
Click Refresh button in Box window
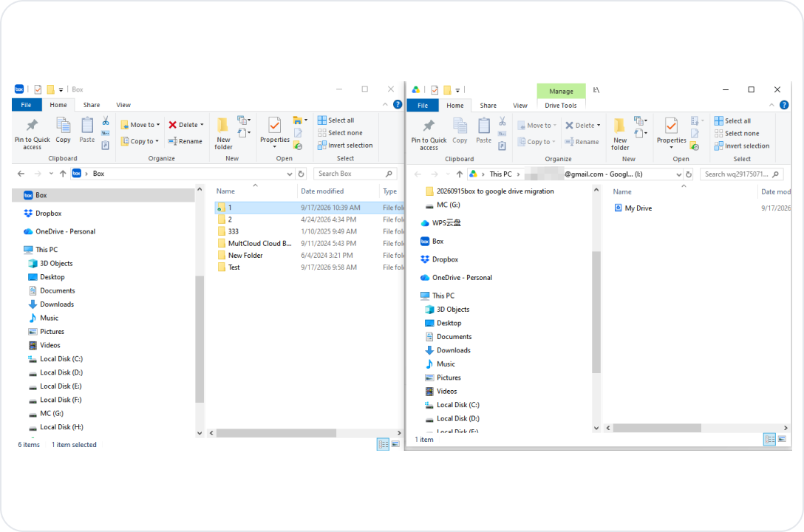coord(301,174)
